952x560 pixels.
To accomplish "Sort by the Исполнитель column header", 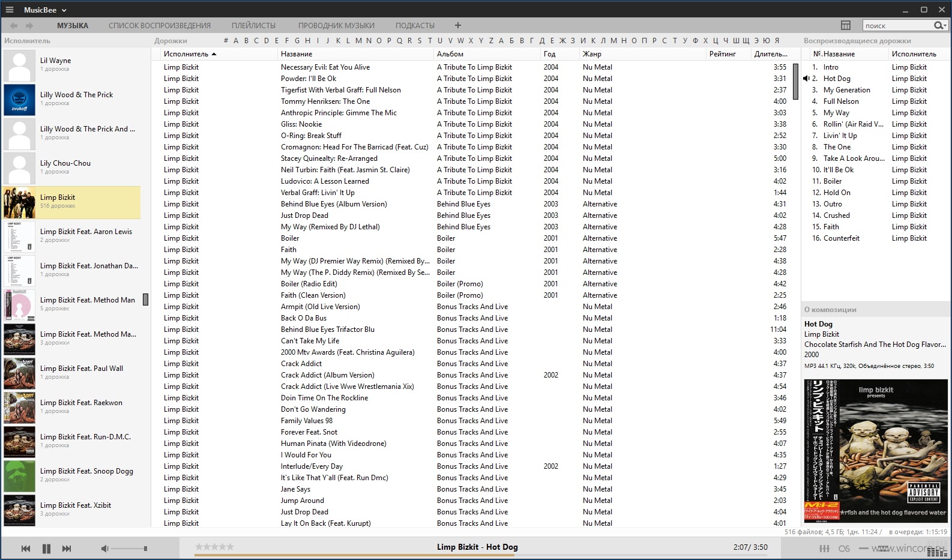I will (186, 54).
